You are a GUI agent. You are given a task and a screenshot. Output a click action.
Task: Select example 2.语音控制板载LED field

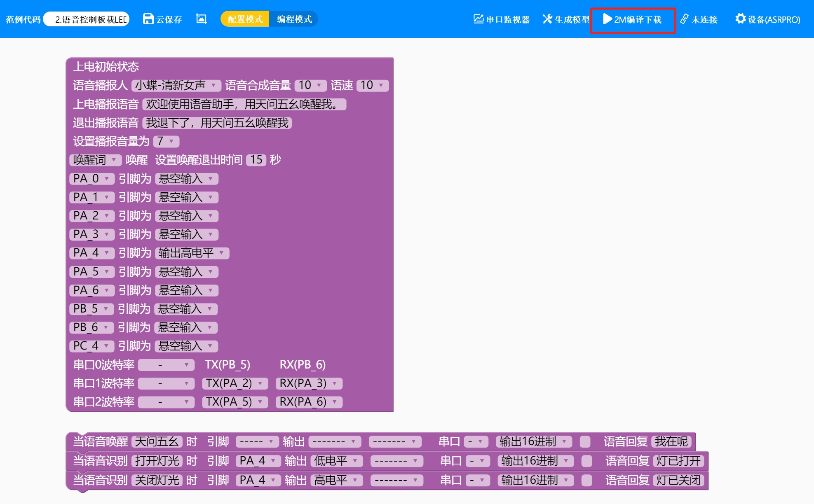tap(87, 19)
